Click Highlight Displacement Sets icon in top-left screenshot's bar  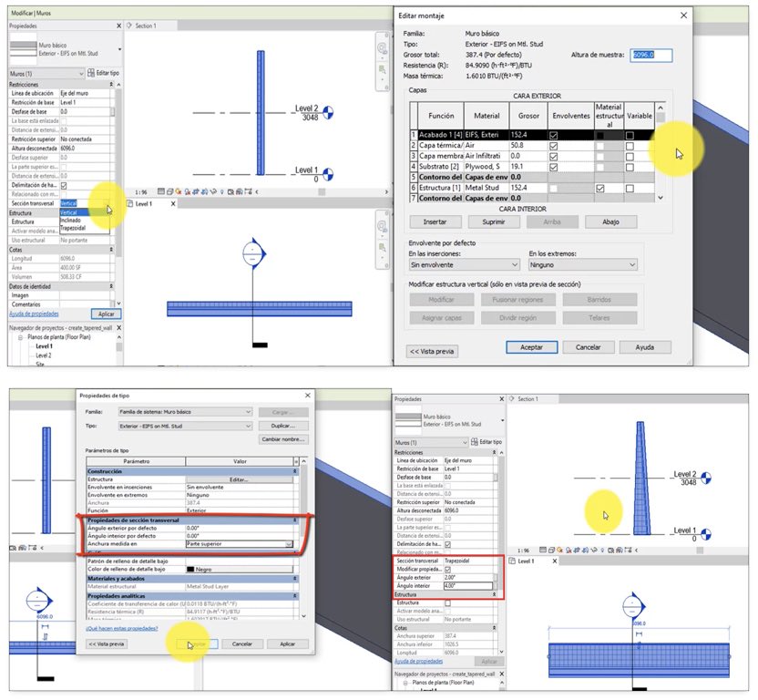[248, 191]
